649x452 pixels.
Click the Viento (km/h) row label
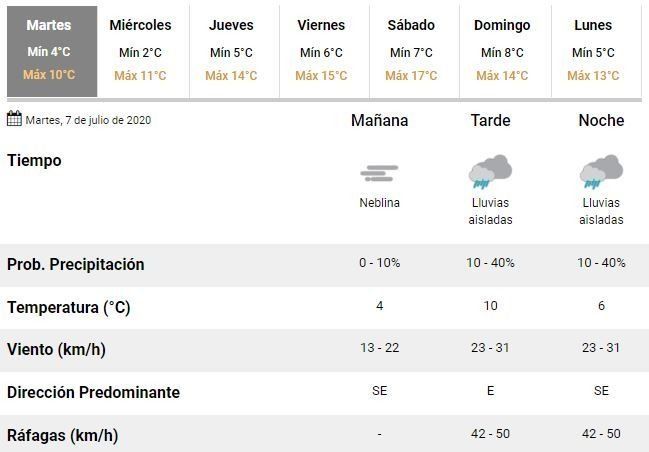click(x=56, y=350)
